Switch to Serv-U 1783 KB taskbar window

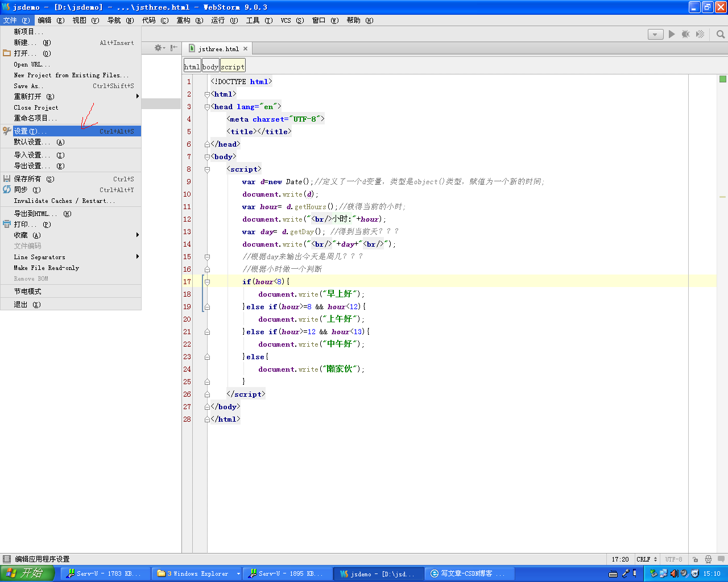pyautogui.click(x=106, y=573)
